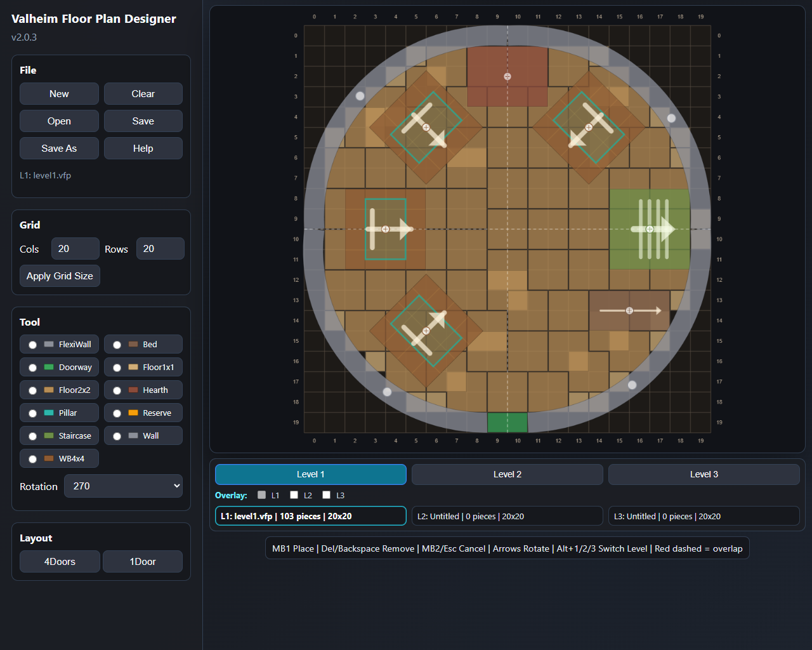This screenshot has width=812, height=650.
Task: Select the WB4x4 tool radio button
Action: point(32,459)
